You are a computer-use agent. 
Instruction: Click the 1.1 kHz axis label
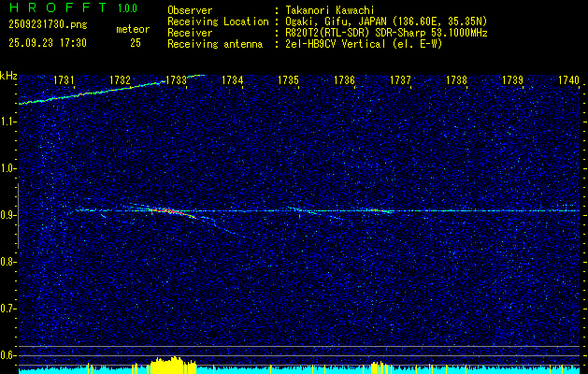click(8, 122)
